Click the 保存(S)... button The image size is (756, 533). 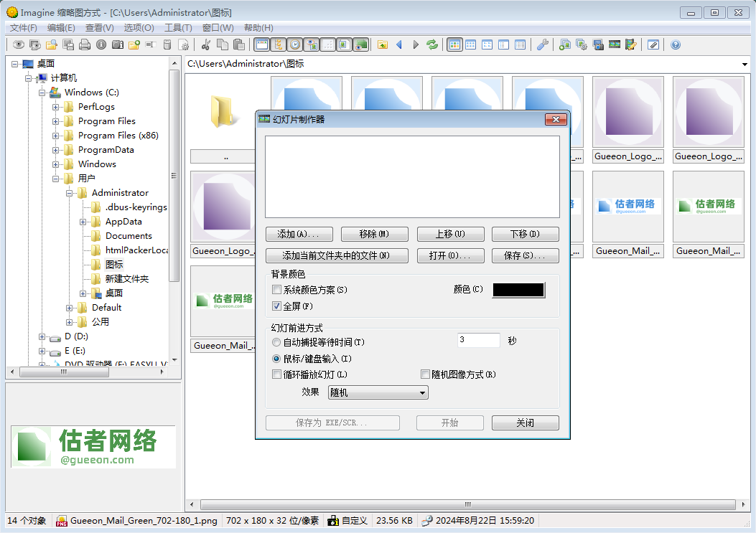point(526,255)
